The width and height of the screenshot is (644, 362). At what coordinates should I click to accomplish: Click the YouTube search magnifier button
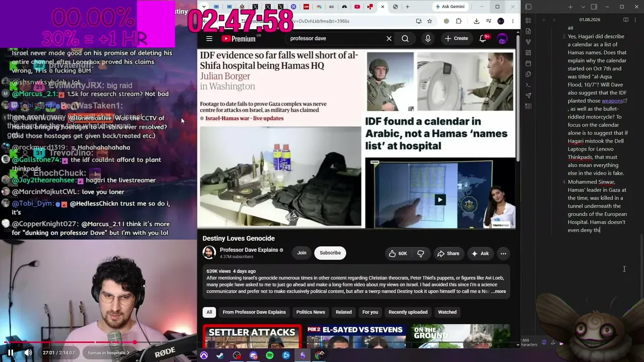tap(405, 38)
